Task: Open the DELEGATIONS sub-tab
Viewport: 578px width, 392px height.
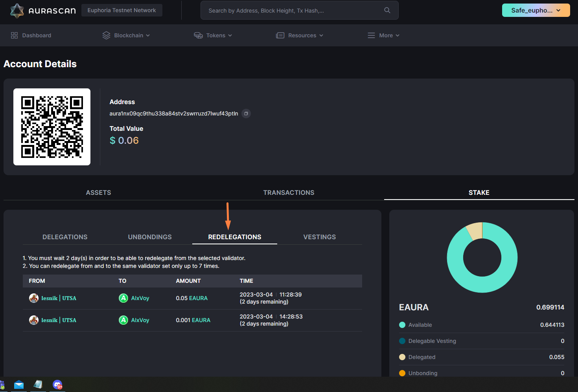Action: (x=65, y=237)
